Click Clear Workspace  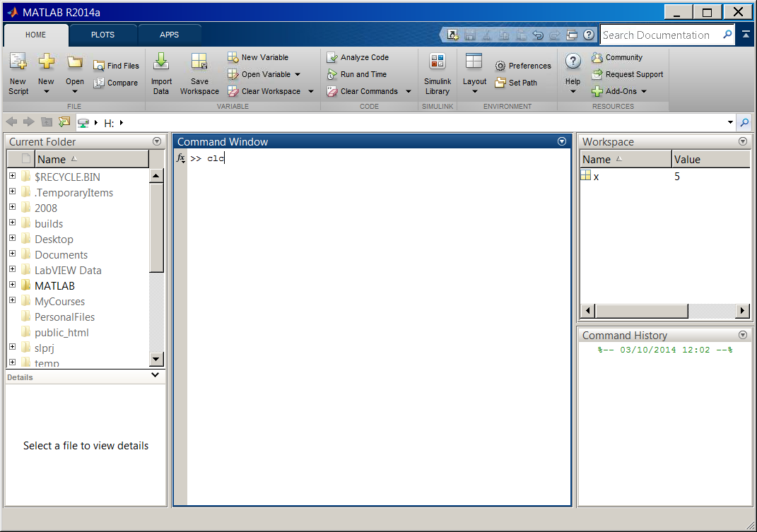tap(264, 91)
